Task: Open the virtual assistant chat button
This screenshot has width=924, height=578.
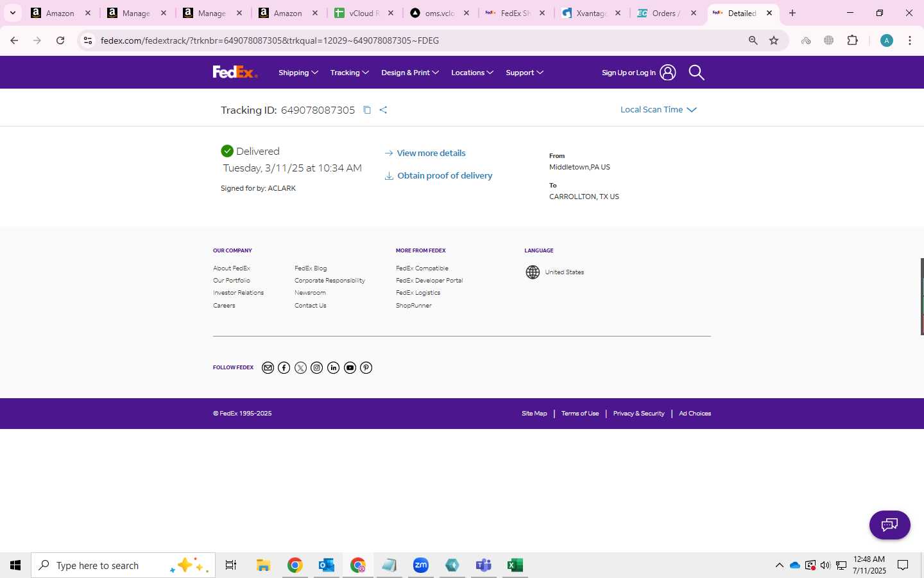Action: click(889, 525)
